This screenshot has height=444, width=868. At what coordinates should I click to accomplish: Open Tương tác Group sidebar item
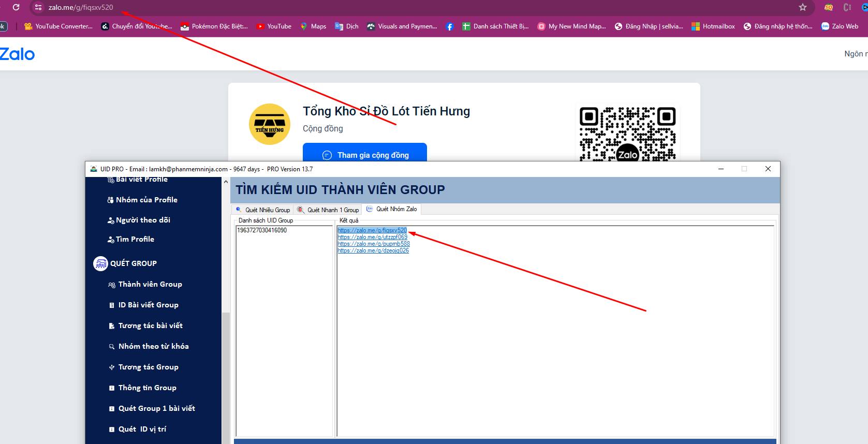[x=143, y=367]
